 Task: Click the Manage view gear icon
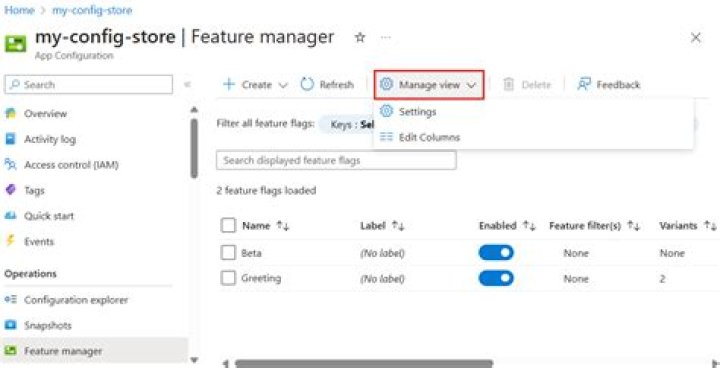pos(387,85)
